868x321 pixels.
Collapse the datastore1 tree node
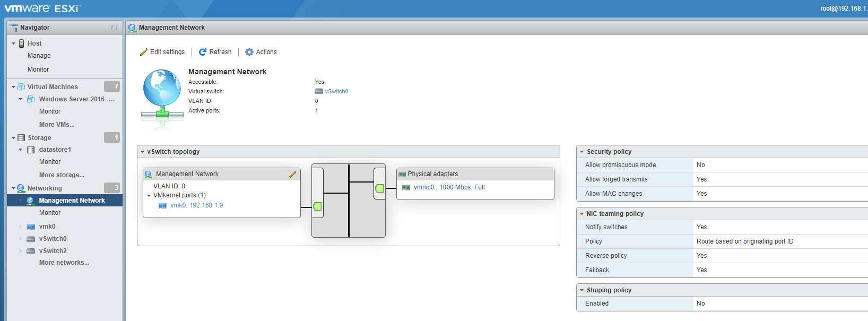[21, 150]
